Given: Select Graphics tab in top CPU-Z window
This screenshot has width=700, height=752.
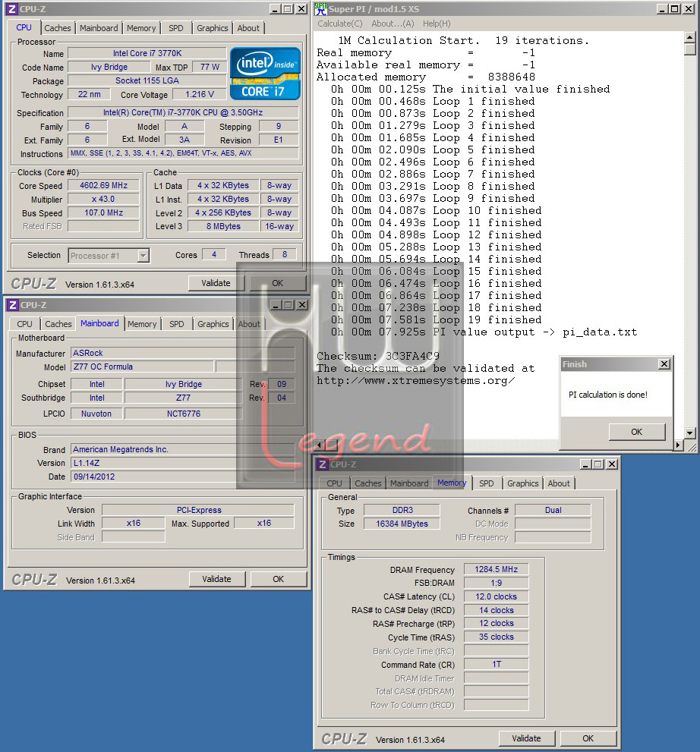Looking at the screenshot, I should pos(212,28).
